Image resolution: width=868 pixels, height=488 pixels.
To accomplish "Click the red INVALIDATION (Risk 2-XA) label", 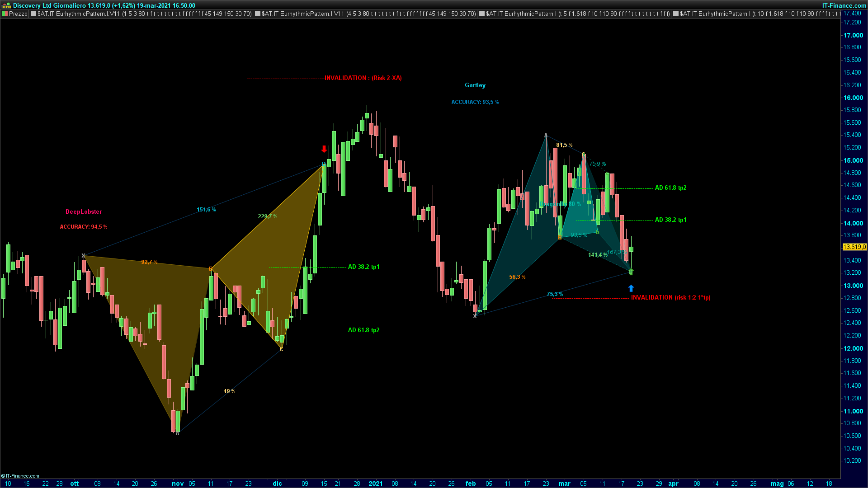I will point(363,78).
